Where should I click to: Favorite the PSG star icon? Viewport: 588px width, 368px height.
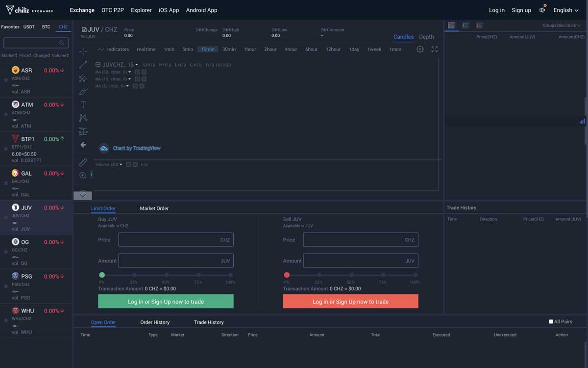coord(6,286)
